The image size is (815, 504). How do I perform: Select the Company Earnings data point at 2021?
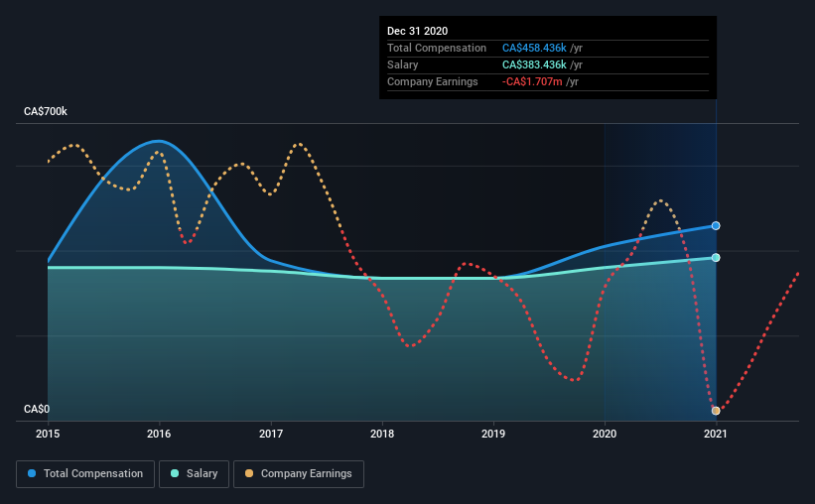pos(716,411)
